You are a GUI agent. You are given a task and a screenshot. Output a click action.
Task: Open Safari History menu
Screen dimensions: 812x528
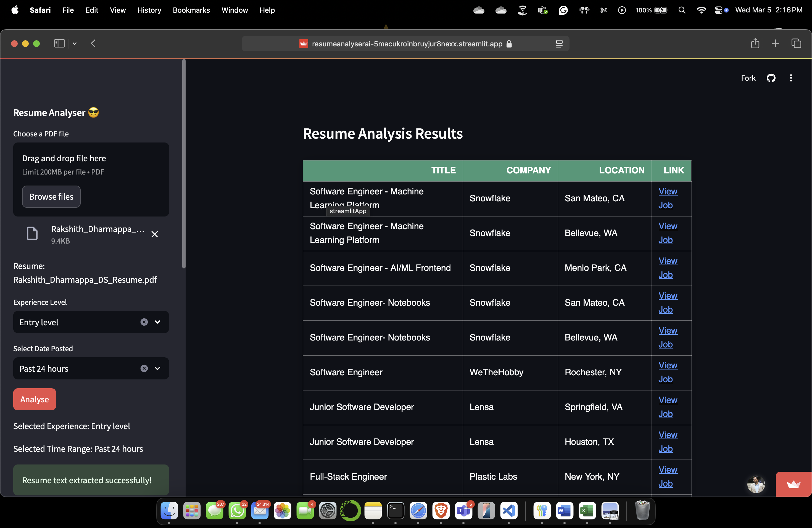click(x=149, y=10)
